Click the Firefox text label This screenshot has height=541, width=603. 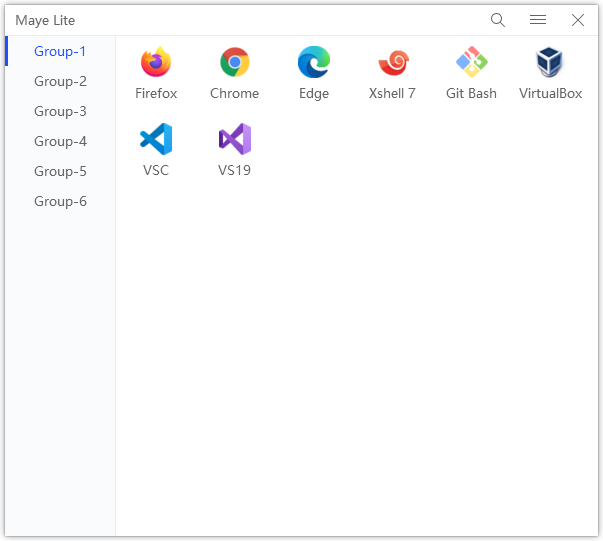coord(156,93)
